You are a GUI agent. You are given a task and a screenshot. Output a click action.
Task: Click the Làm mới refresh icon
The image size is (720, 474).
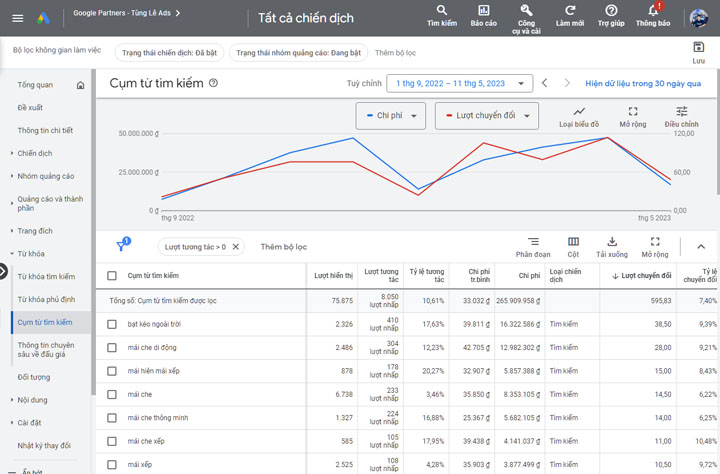coord(570,15)
